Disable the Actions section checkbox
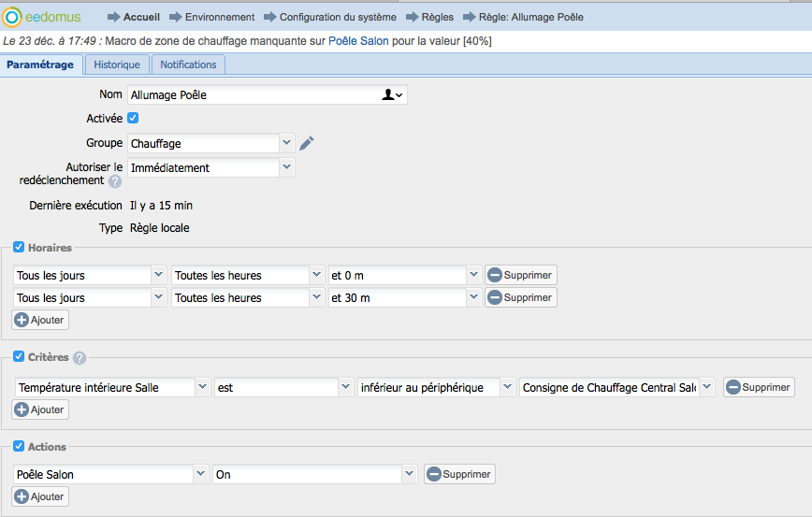Image resolution: width=812 pixels, height=517 pixels. 19,447
